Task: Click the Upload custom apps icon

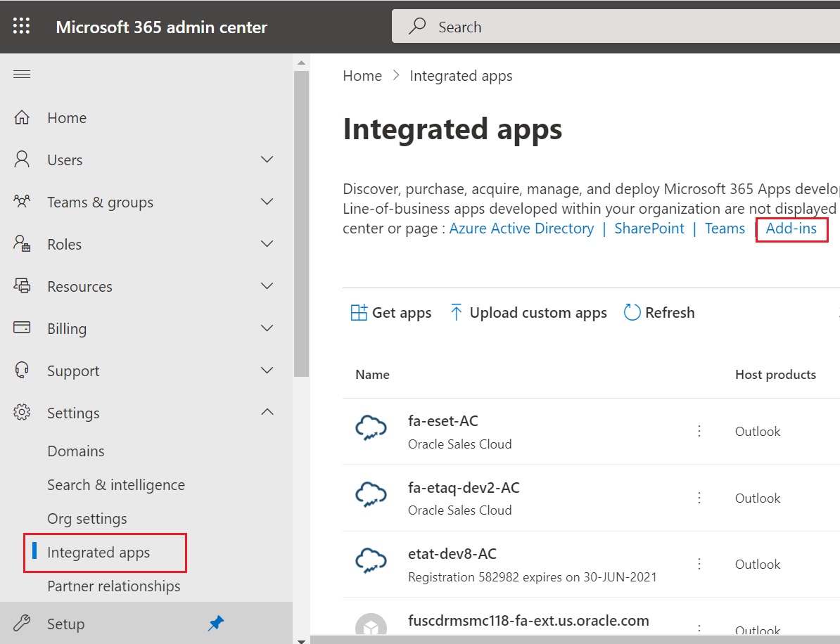Action: point(456,311)
